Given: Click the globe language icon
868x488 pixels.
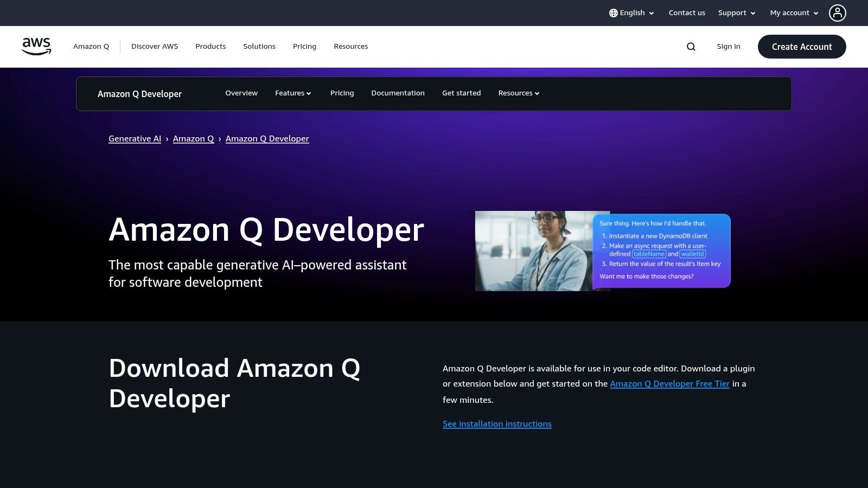Looking at the screenshot, I should point(613,13).
